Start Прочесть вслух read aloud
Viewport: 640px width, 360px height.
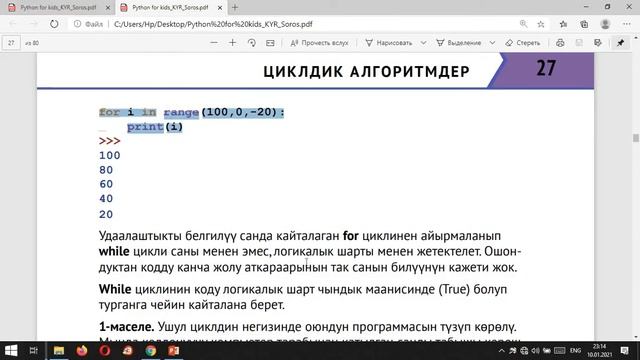(x=319, y=43)
